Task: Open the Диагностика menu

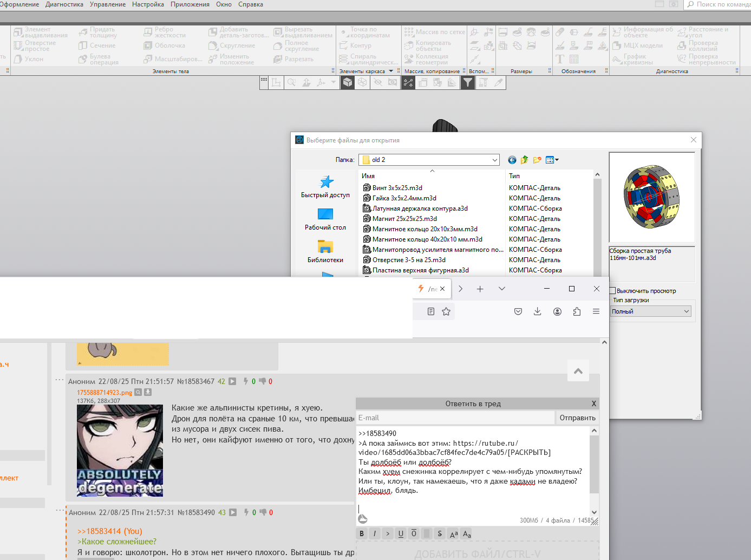Action: pyautogui.click(x=64, y=4)
